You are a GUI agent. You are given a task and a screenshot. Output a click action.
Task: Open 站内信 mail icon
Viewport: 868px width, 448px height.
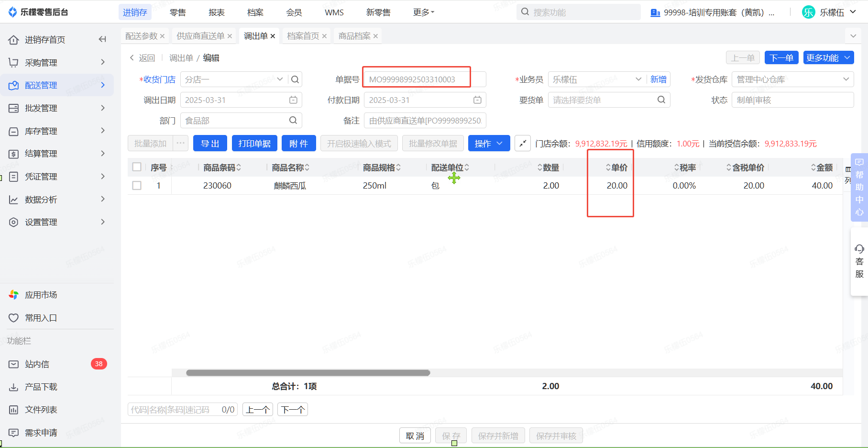tap(13, 364)
